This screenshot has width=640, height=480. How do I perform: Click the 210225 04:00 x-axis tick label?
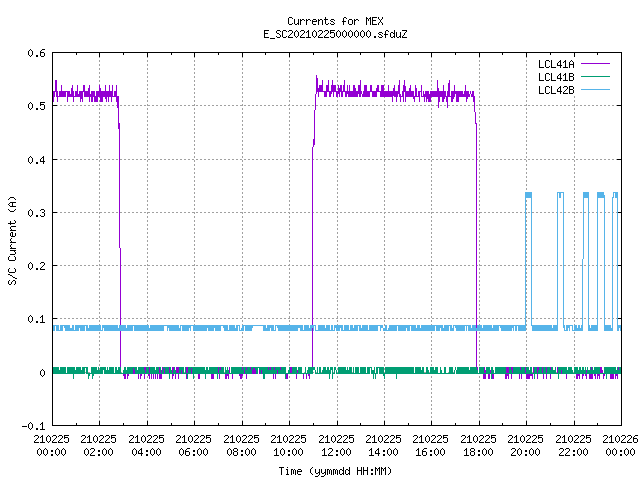pyautogui.click(x=146, y=446)
